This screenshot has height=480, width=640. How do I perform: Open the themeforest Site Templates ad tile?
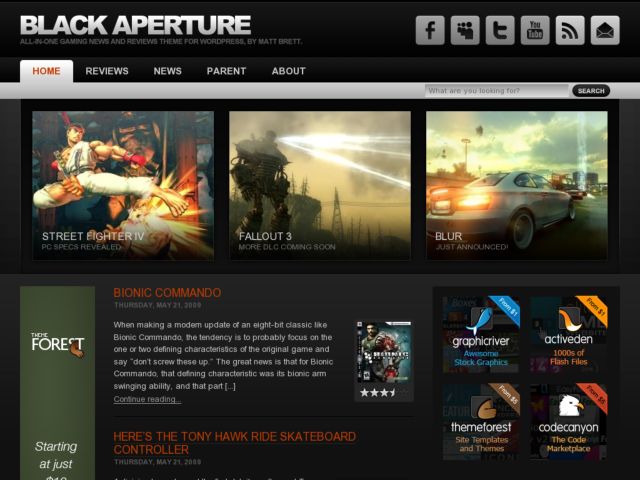[481, 422]
